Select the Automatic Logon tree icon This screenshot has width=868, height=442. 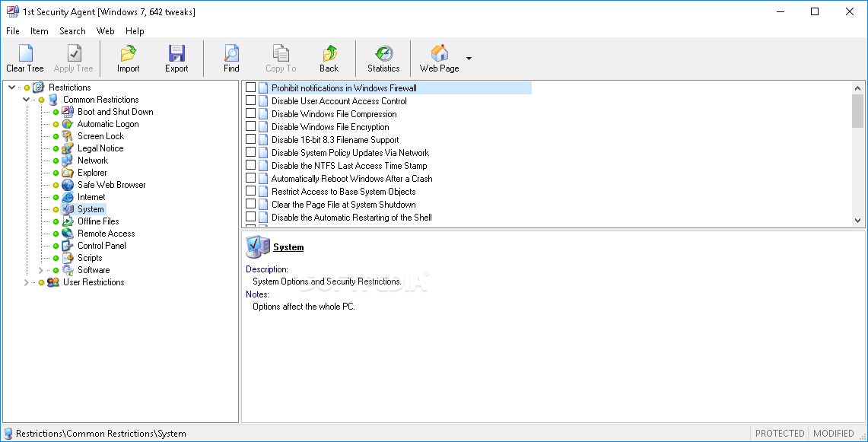coord(68,124)
